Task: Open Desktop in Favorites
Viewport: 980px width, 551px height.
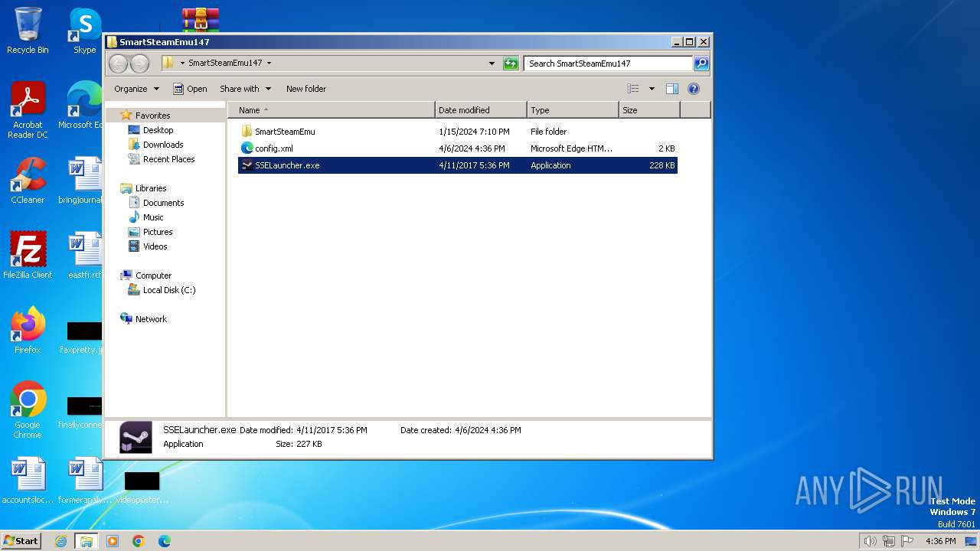Action: click(x=158, y=130)
